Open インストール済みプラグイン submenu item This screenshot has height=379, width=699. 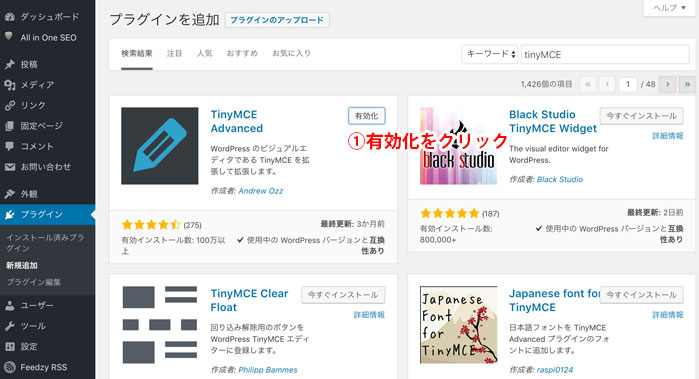45,243
